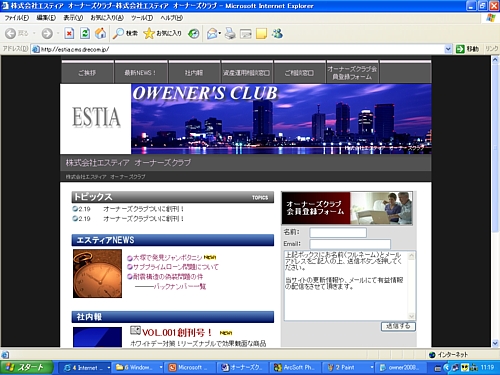Image resolution: width=500 pixels, height=375 pixels.
Task: Click the 送信する submit button
Action: tap(398, 326)
